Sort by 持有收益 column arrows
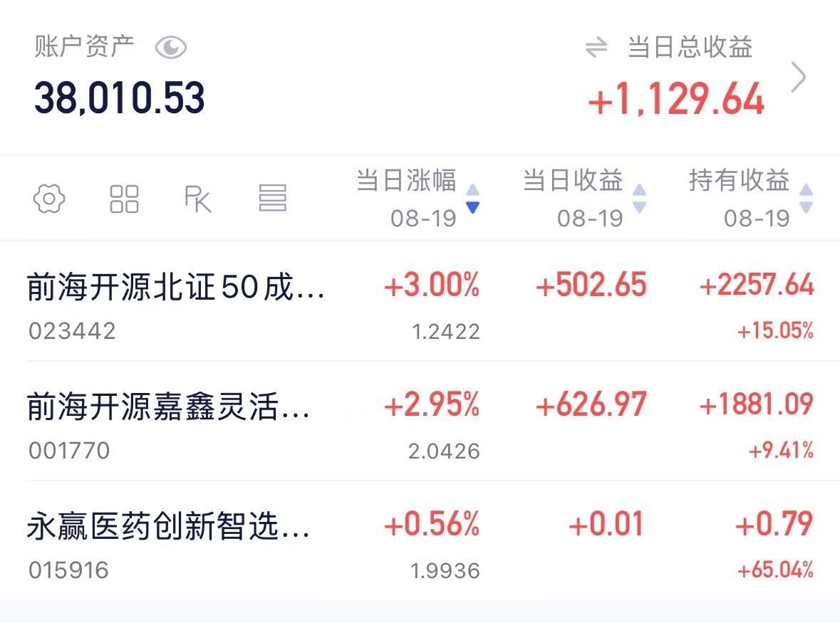This screenshot has height=623, width=840. 807,199
